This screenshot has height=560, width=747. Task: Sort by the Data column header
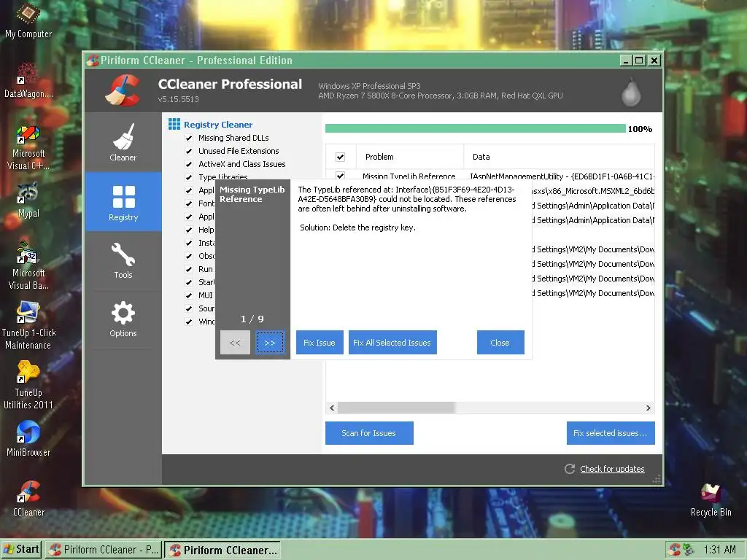[560, 157]
